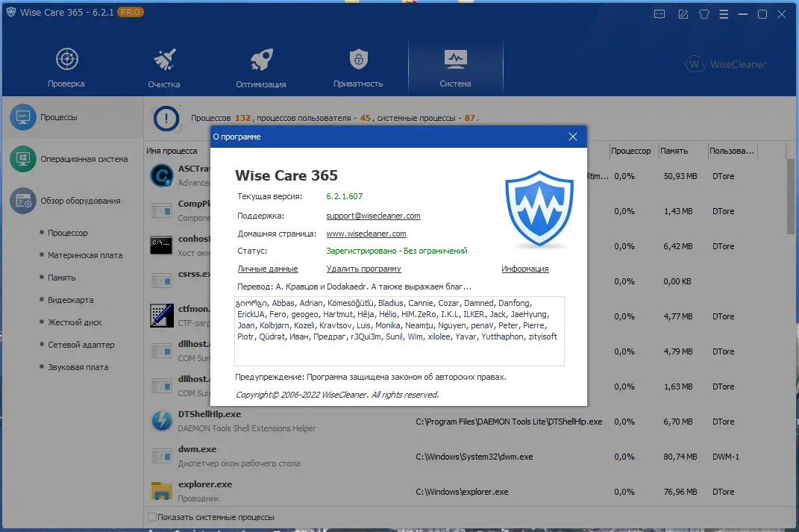Image resolution: width=799 pixels, height=532 pixels.
Task: Open the Информация link
Action: (525, 268)
